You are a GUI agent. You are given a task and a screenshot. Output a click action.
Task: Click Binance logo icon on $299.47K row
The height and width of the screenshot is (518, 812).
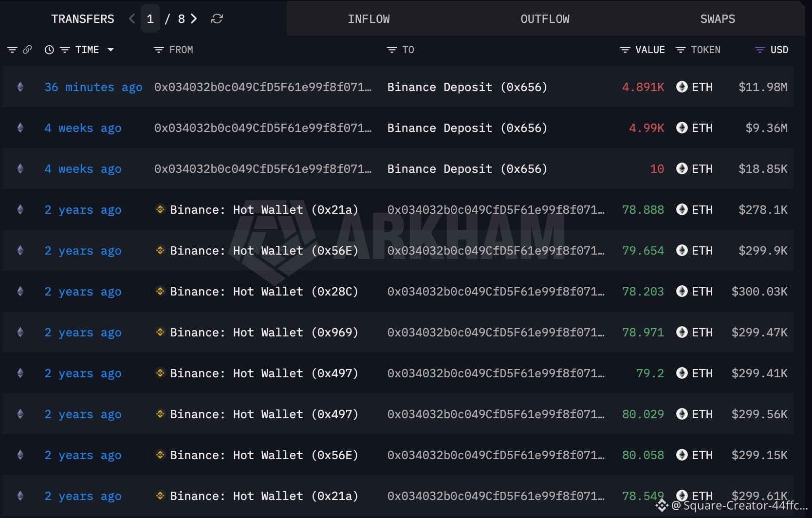pos(160,332)
